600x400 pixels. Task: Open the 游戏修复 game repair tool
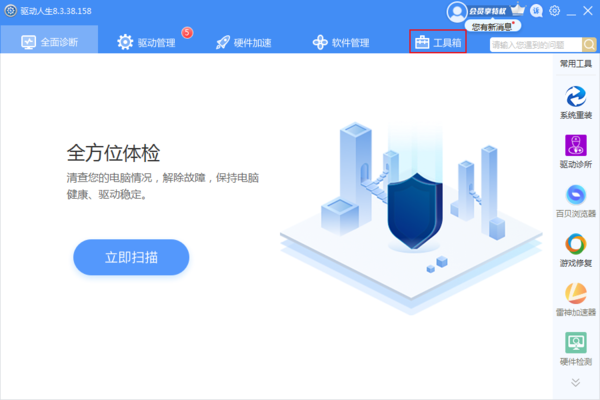575,248
